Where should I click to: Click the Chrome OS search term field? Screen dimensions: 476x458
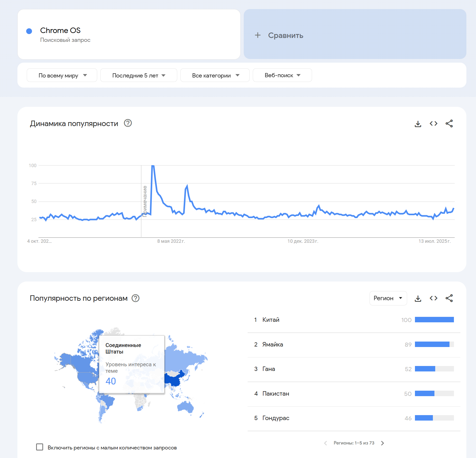click(60, 31)
